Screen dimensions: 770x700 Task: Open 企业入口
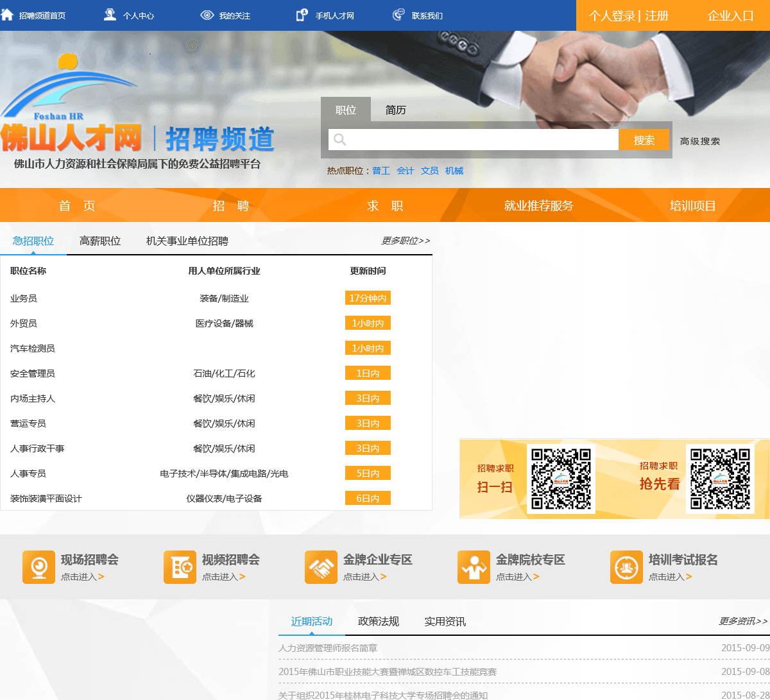pyautogui.click(x=731, y=15)
